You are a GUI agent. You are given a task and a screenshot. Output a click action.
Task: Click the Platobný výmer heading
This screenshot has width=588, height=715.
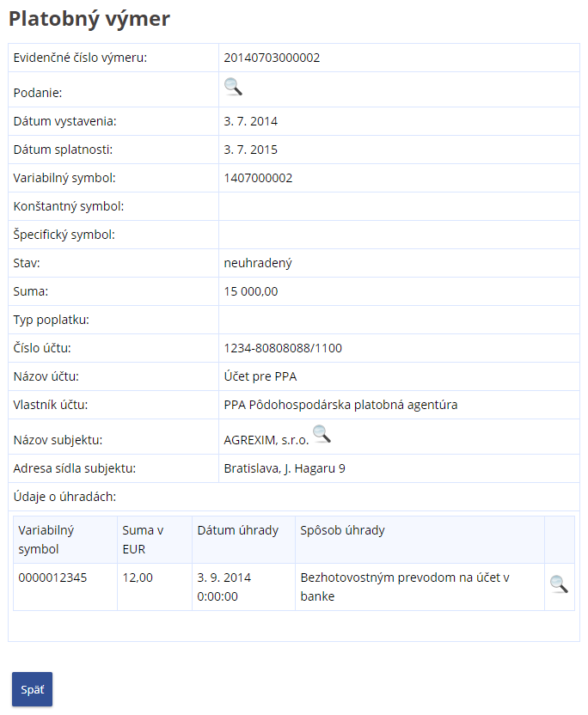(89, 19)
